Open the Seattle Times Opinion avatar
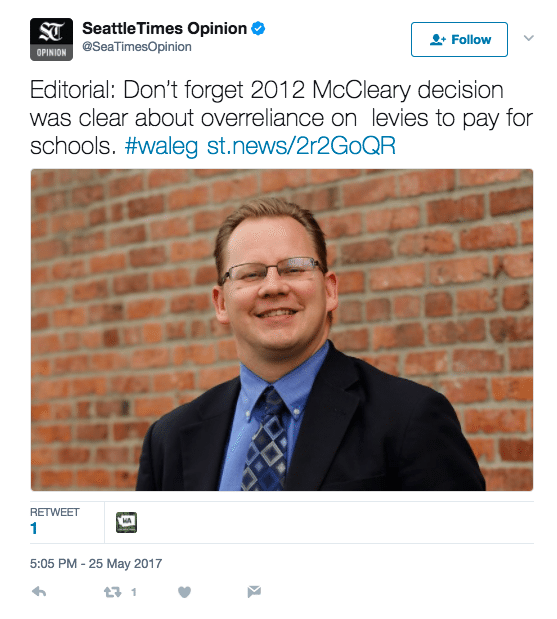 pyautogui.click(x=51, y=39)
